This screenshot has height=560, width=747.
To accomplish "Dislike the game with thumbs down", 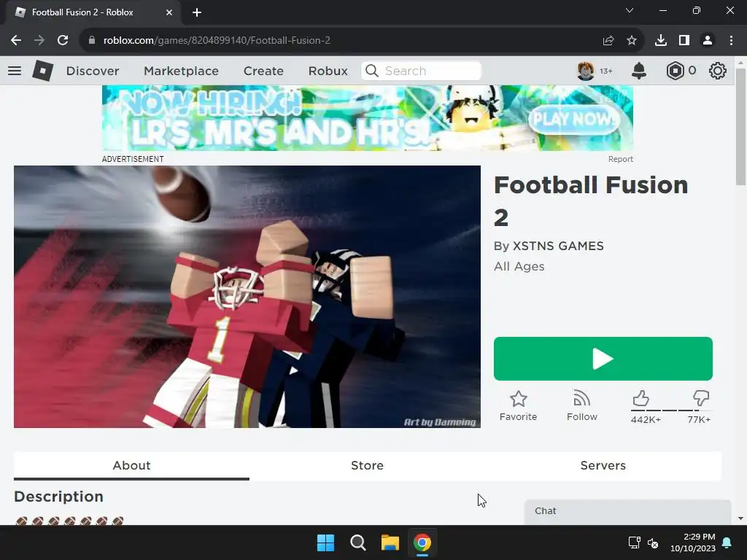I will point(701,398).
